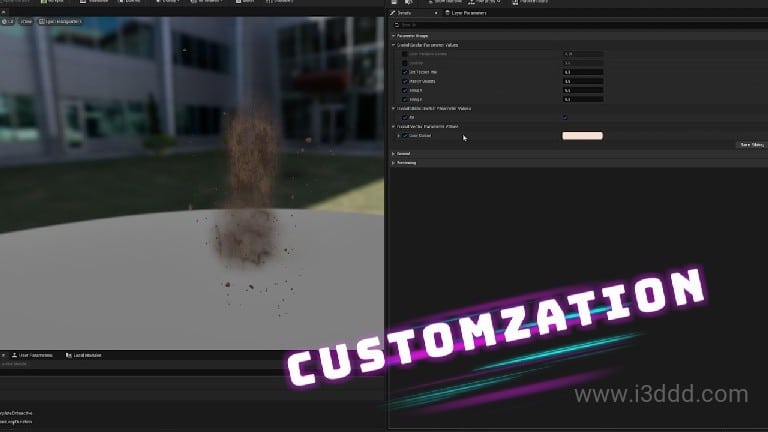Screen dimensions: 768x432
Task: Uncheck the second checked scalar parameter override
Action: (x=405, y=81)
